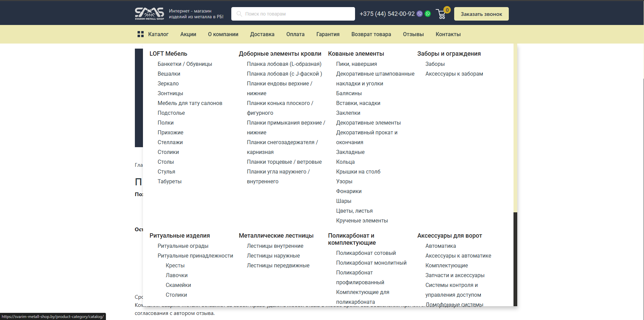Screen dimensions: 644x320
Task: Open the Гарантия page
Action: [x=328, y=34]
